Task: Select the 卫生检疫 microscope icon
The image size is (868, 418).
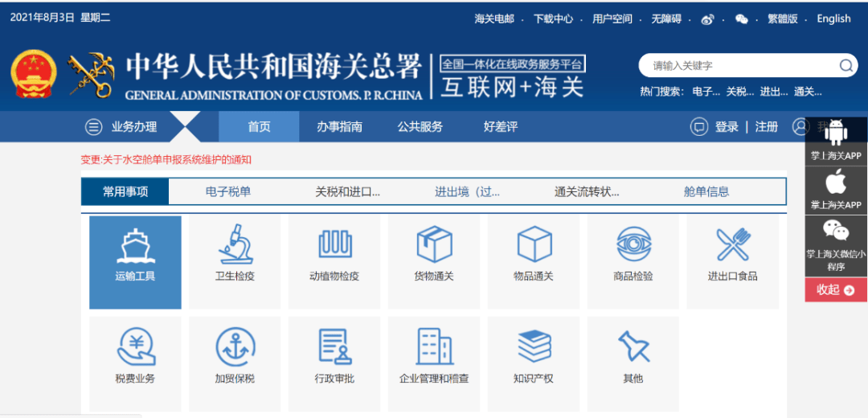Action: click(x=235, y=244)
